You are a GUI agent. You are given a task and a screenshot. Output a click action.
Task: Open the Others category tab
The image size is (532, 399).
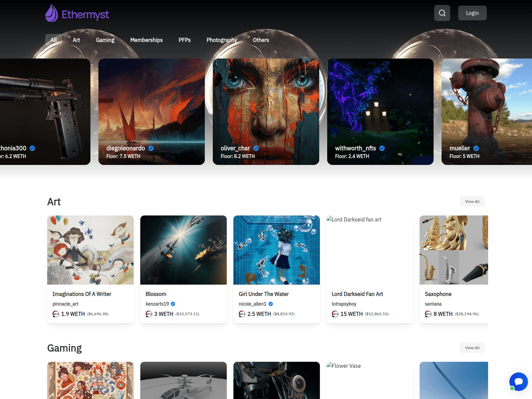[x=261, y=40]
